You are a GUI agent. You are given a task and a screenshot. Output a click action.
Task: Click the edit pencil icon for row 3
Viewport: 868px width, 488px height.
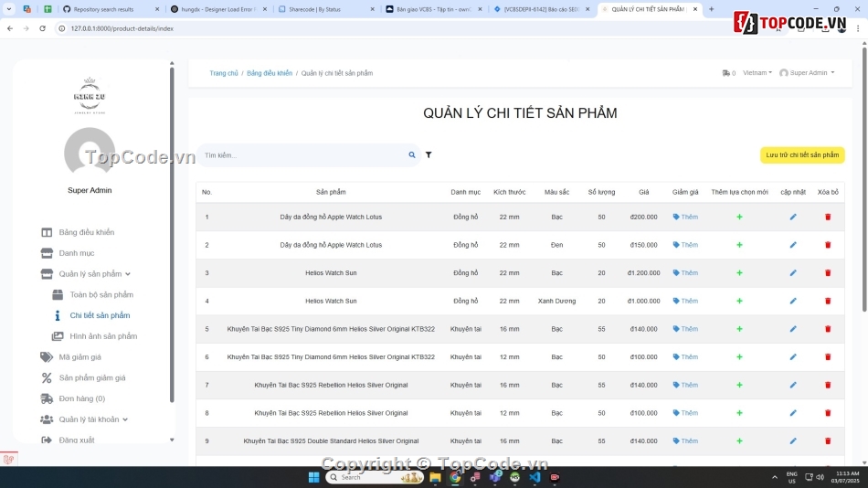[x=793, y=273]
